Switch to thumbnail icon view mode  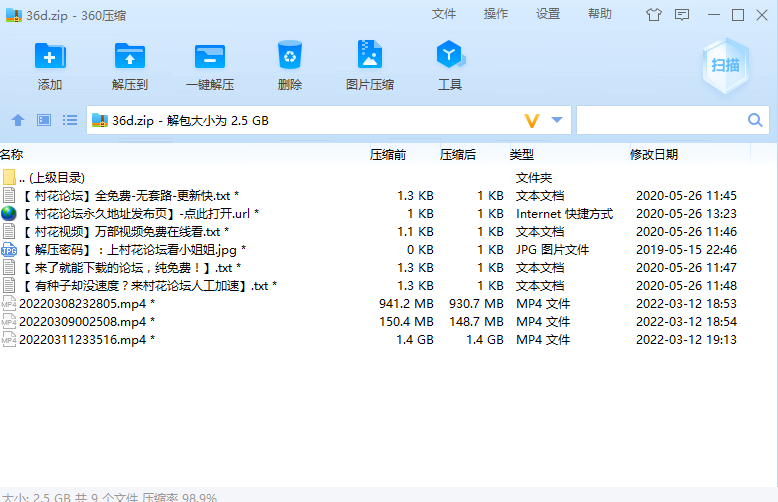(x=44, y=120)
